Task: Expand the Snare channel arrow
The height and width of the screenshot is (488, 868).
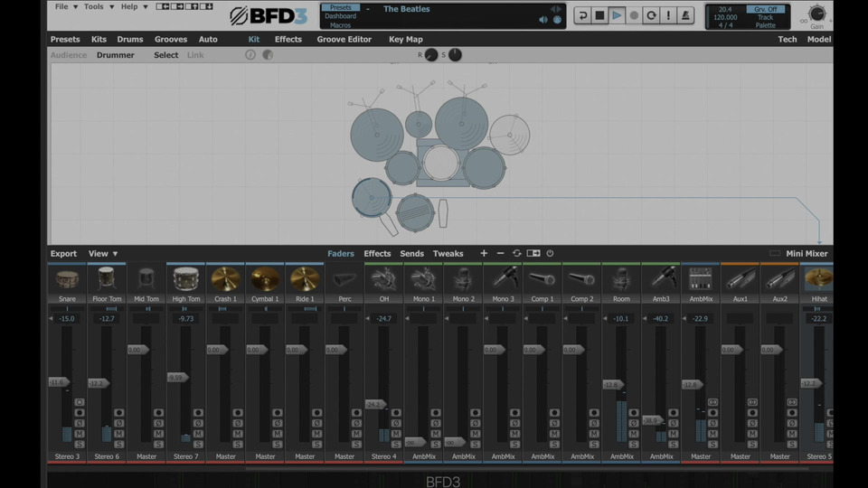Action: coord(51,319)
